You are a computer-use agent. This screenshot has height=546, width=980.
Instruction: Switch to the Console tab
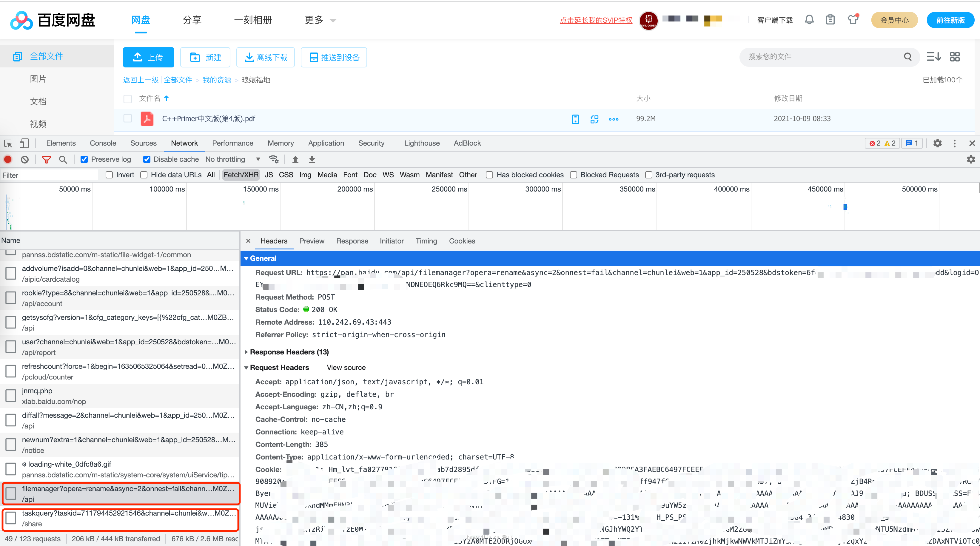(103, 143)
